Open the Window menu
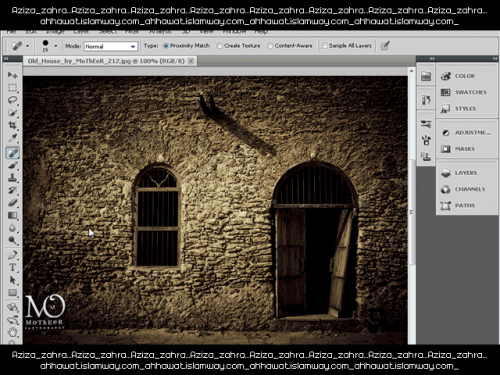The height and width of the screenshot is (375, 500). [x=234, y=32]
